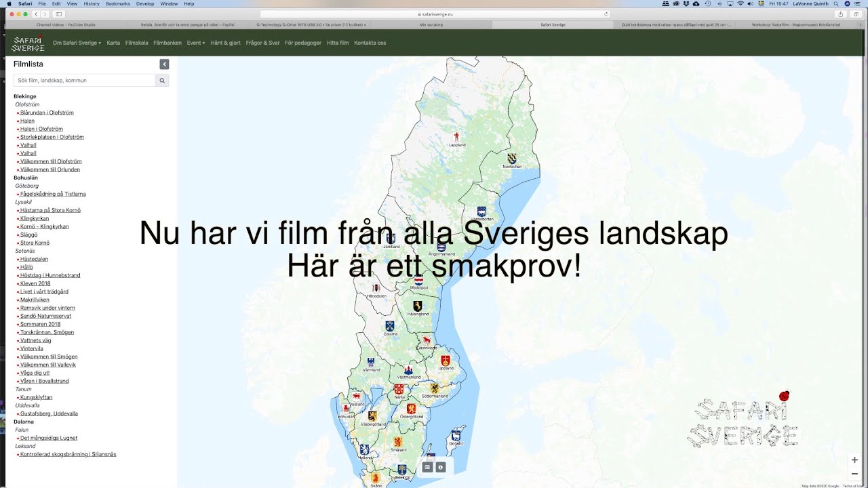This screenshot has width=868, height=488.
Task: Click the Safari address bar
Action: [x=435, y=14]
